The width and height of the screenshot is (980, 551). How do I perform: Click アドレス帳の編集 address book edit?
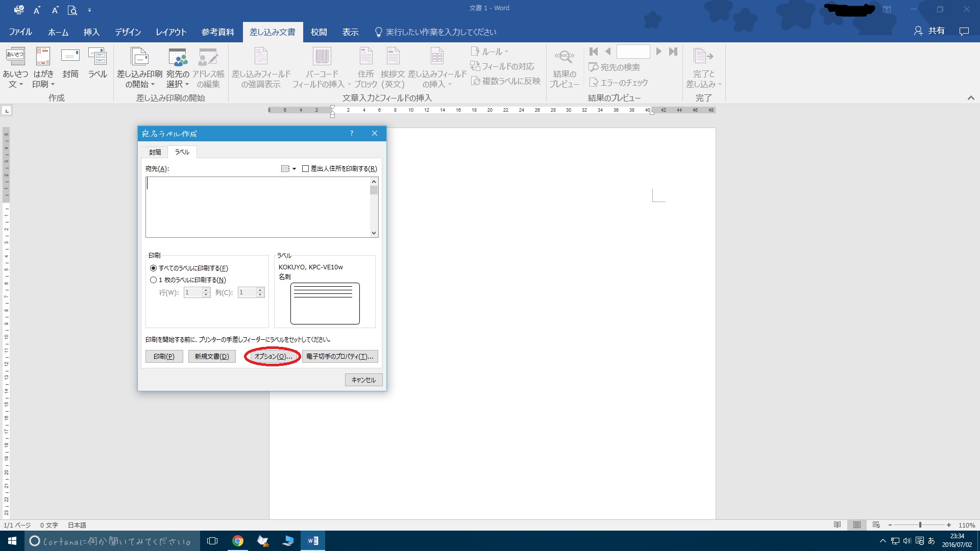tap(208, 68)
